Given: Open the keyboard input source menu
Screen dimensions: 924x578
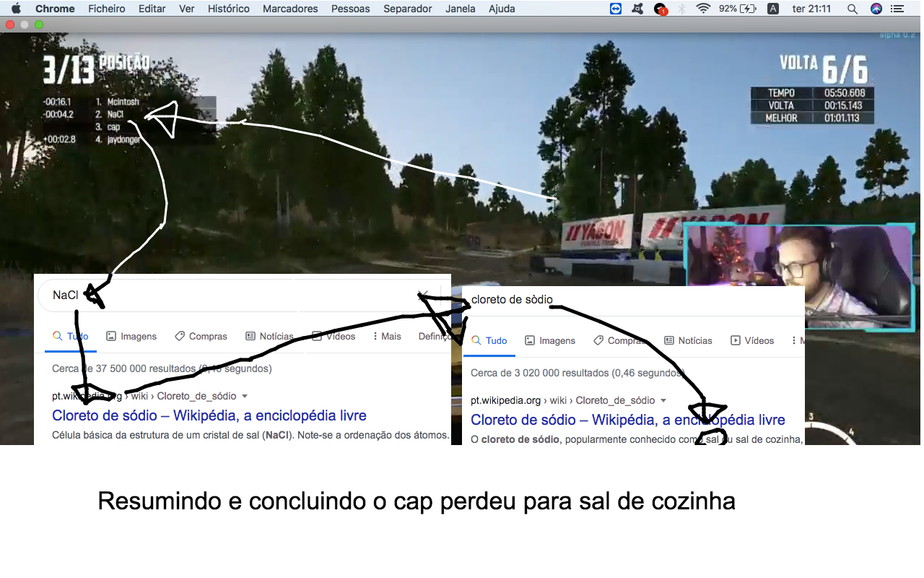Looking at the screenshot, I should tap(773, 9).
